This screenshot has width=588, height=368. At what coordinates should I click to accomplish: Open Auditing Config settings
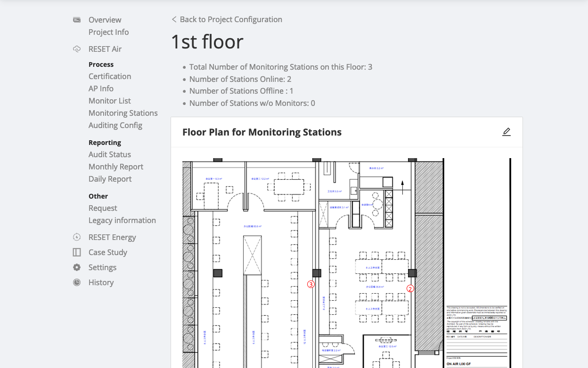click(x=115, y=125)
